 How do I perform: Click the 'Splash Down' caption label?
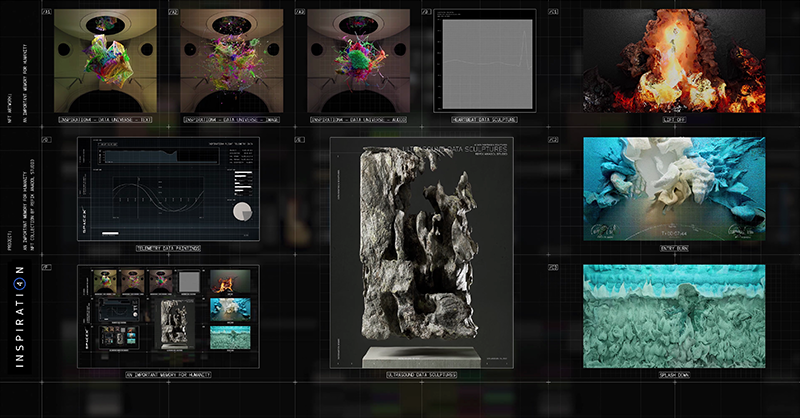[674, 375]
